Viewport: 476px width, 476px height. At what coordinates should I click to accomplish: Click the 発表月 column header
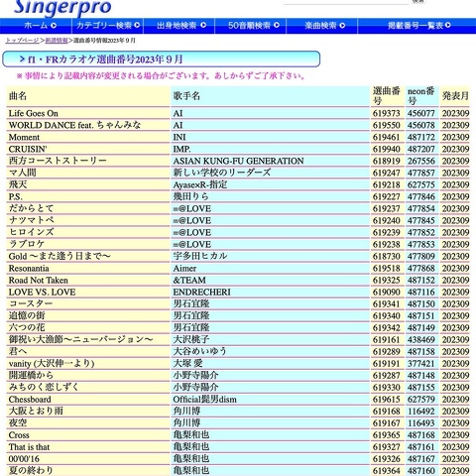[x=455, y=96]
